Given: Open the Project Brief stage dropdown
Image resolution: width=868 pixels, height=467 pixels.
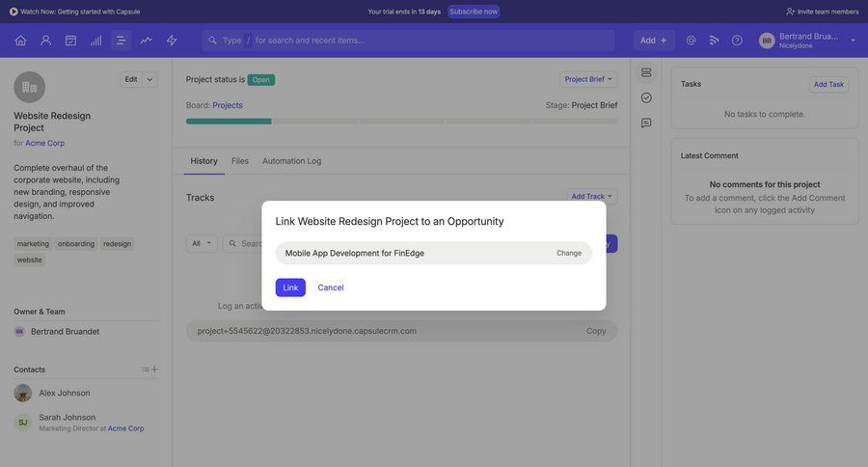Looking at the screenshot, I should (x=588, y=79).
